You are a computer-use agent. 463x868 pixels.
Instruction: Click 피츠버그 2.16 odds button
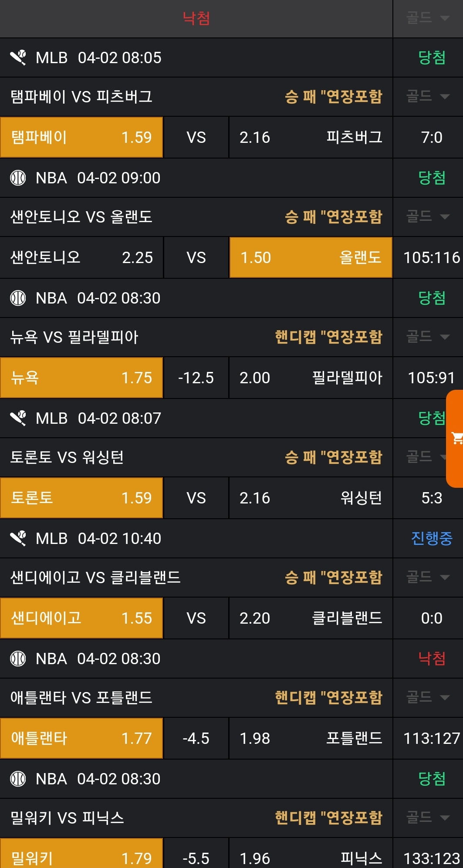311,137
